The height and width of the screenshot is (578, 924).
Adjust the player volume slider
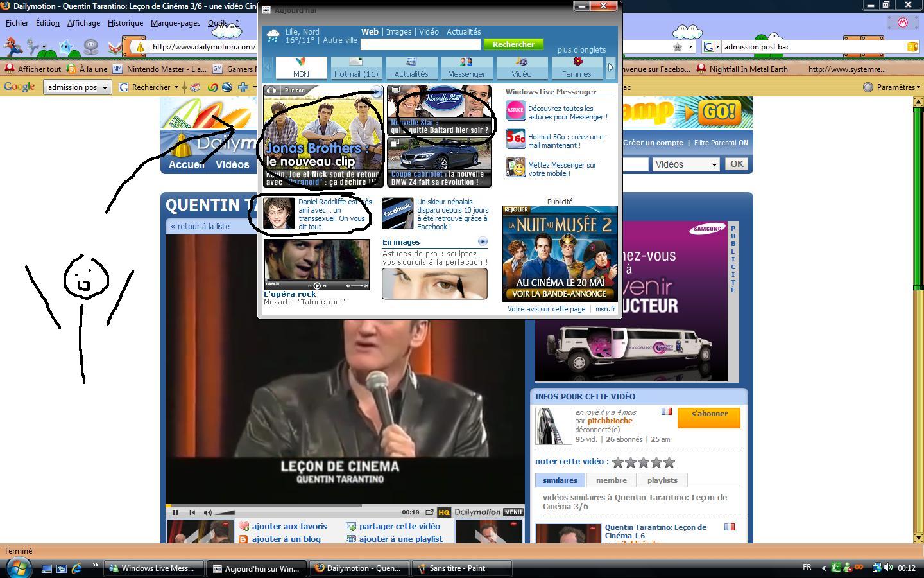point(225,512)
